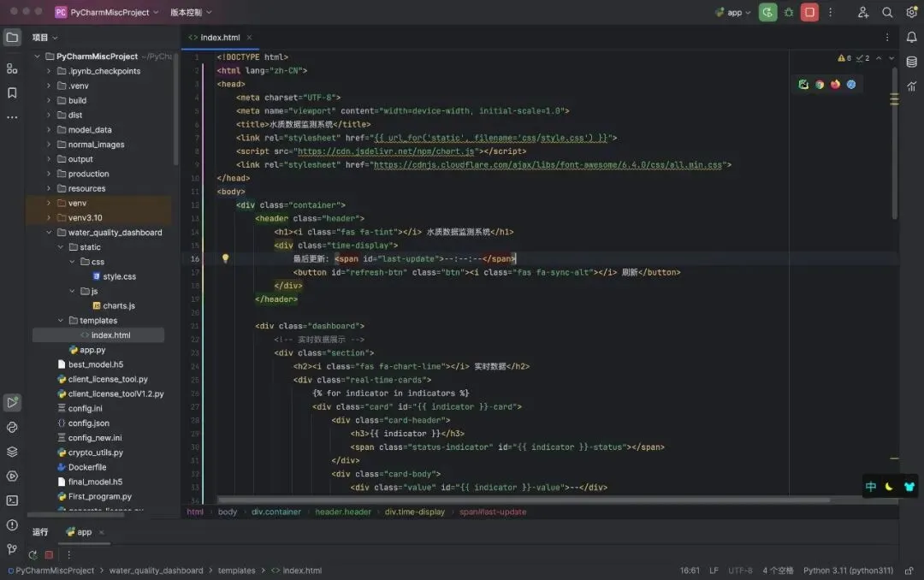Click the intention lightbulb on line 16

(x=225, y=258)
